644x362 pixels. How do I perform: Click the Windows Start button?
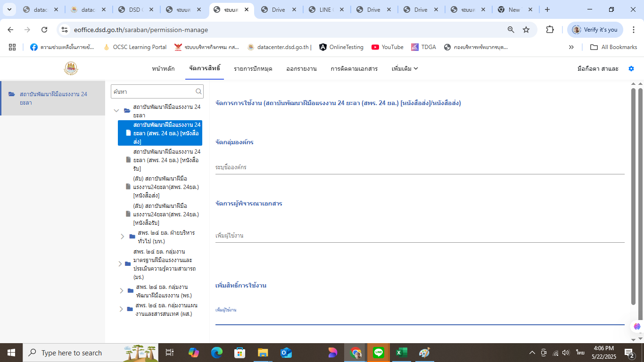pyautogui.click(x=11, y=353)
